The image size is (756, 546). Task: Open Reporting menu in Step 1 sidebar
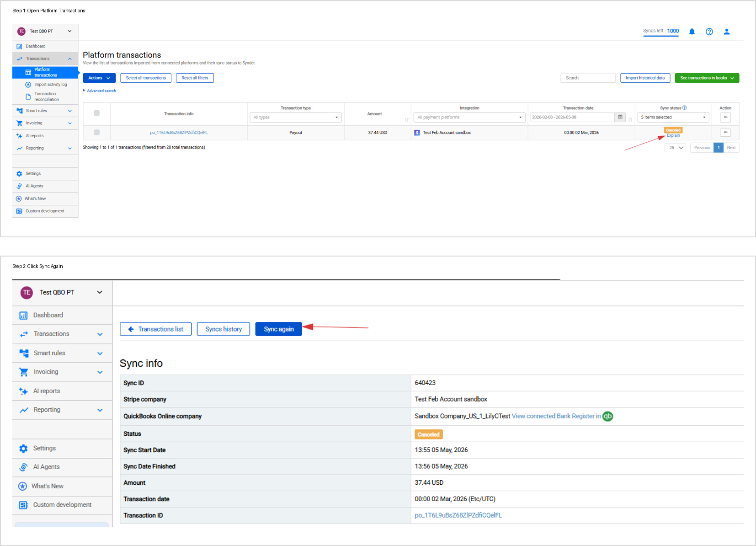(45, 148)
